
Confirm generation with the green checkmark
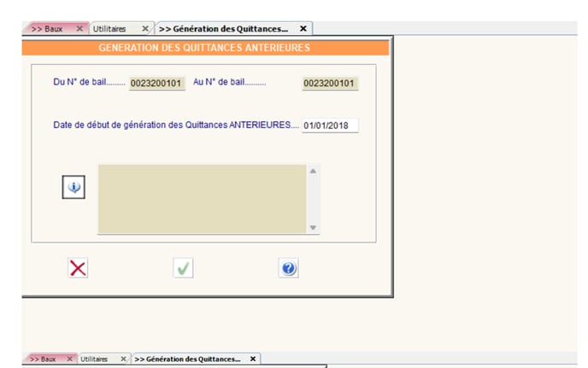coord(184,268)
